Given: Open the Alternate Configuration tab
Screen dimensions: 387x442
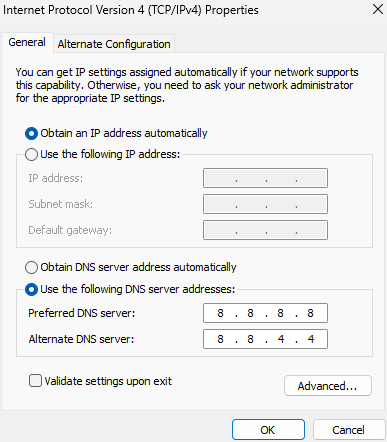Looking at the screenshot, I should coord(114,44).
